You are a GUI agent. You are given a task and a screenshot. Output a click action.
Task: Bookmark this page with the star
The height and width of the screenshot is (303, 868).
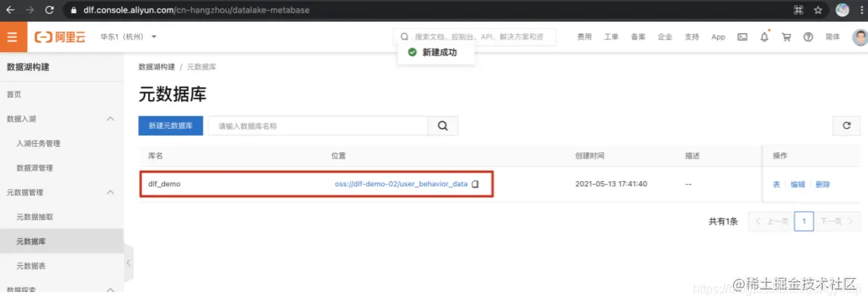point(818,10)
